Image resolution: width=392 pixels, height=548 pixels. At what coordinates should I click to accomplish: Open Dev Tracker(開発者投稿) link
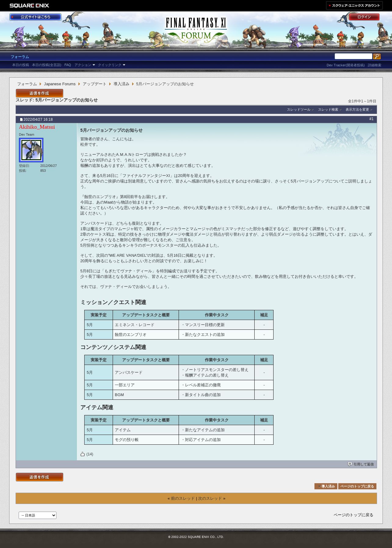pos(345,65)
